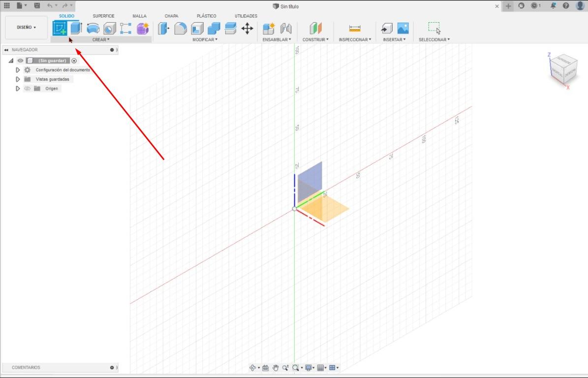Click the ViewCube in the corner
Screen dimensions: 588x378
562,70
